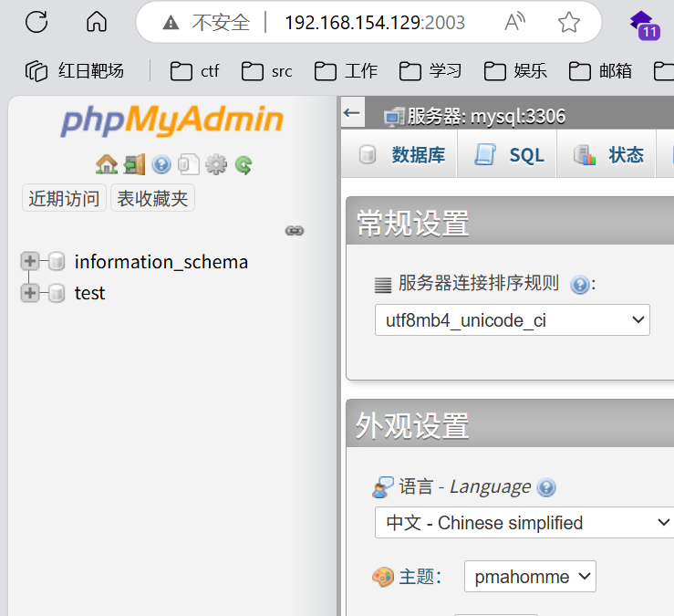This screenshot has height=616, width=674.
Task: Open the ctf bookmark folder
Action: pyautogui.click(x=194, y=71)
